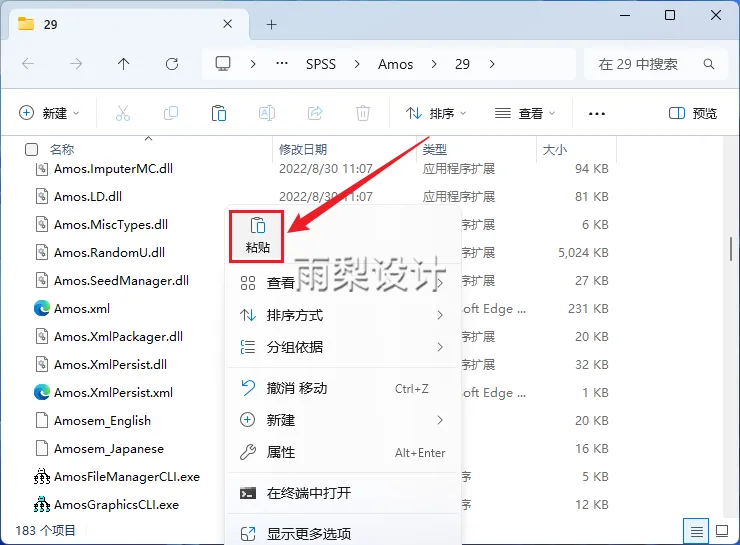740x545 pixels.
Task: Select the file Amos.MiscTypes.dll
Action: [111, 224]
